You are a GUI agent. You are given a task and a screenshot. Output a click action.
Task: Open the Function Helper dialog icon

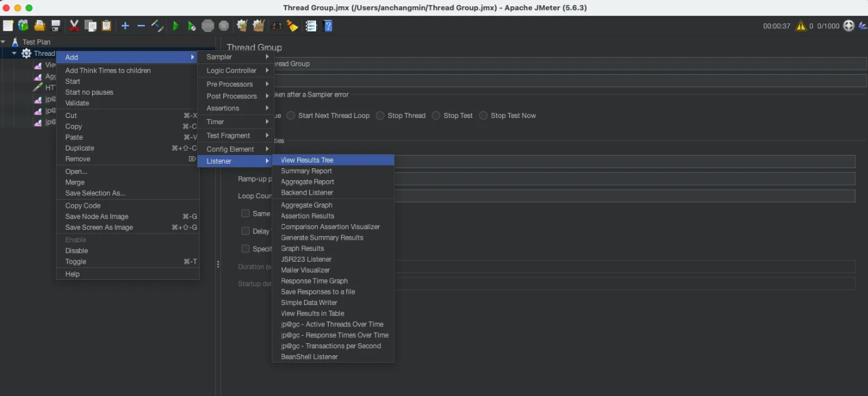coord(311,26)
